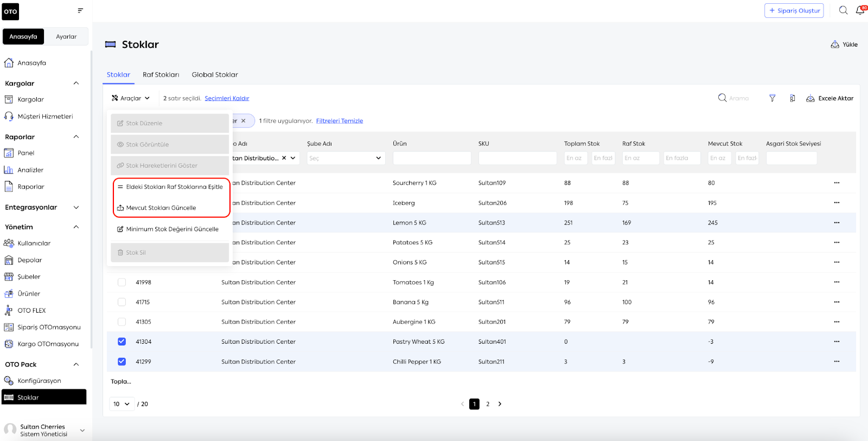
Task: Click the filter funnel icon
Action: tap(772, 98)
